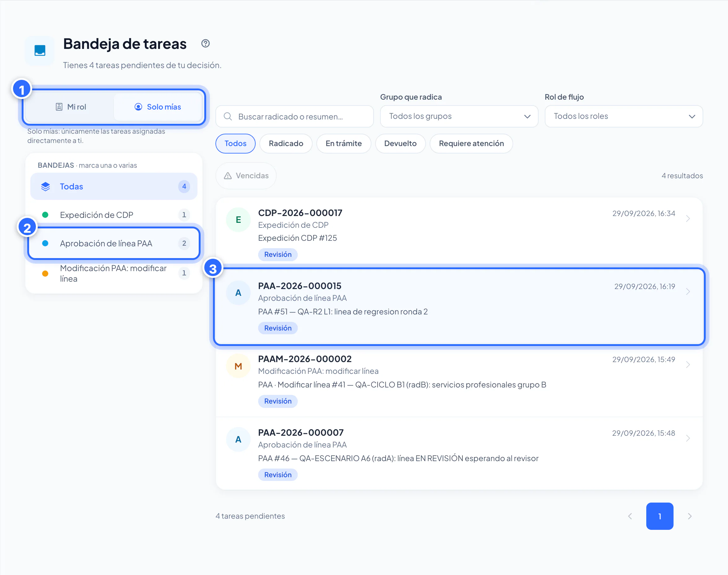The height and width of the screenshot is (575, 728).
Task: Click the Expedición CDP #125 summary text
Action: (x=297, y=238)
